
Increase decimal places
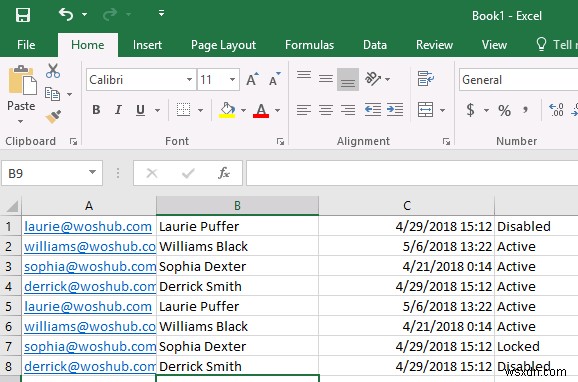pyautogui.click(x=556, y=110)
